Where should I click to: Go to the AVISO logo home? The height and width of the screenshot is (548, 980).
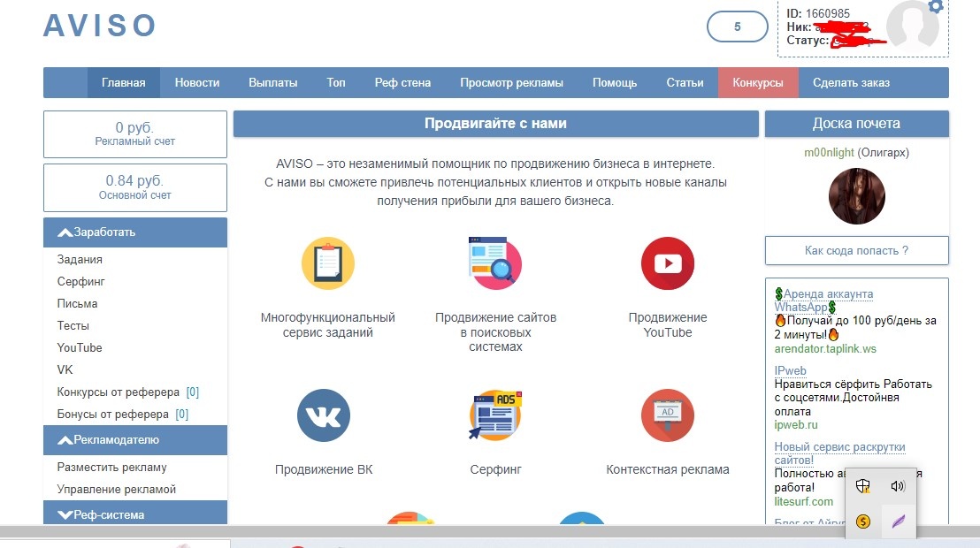point(99,26)
